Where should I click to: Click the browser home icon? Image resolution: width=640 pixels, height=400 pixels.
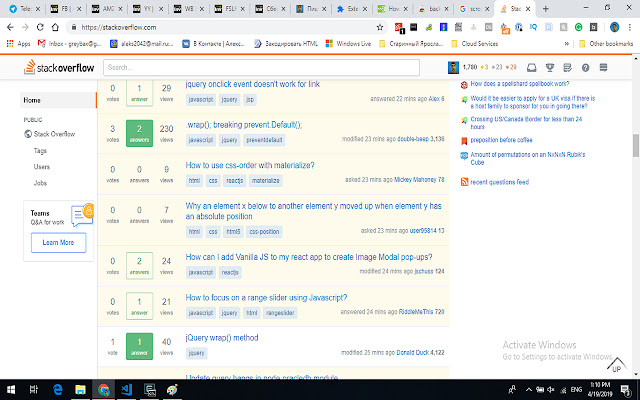point(55,27)
